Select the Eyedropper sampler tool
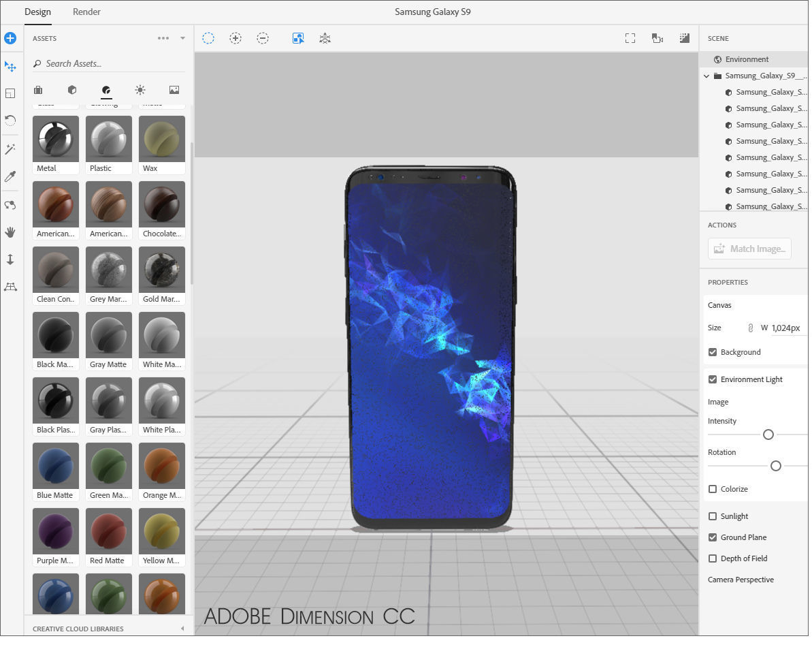 coord(10,176)
